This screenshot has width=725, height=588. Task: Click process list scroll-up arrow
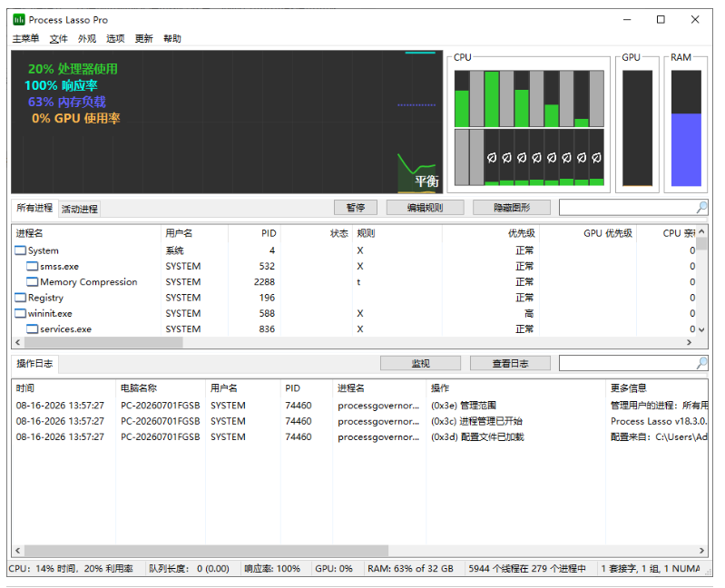click(x=701, y=231)
